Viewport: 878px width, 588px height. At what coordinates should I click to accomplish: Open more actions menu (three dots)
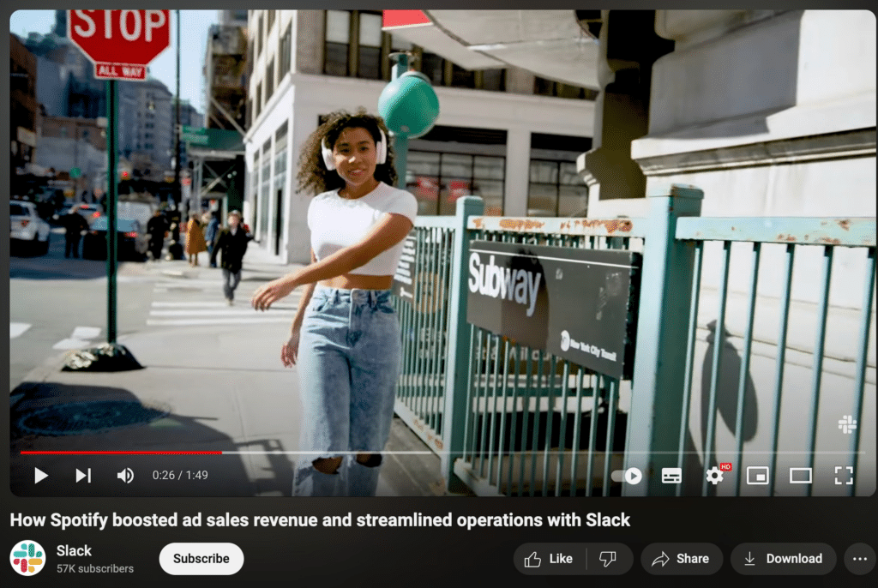(x=860, y=559)
